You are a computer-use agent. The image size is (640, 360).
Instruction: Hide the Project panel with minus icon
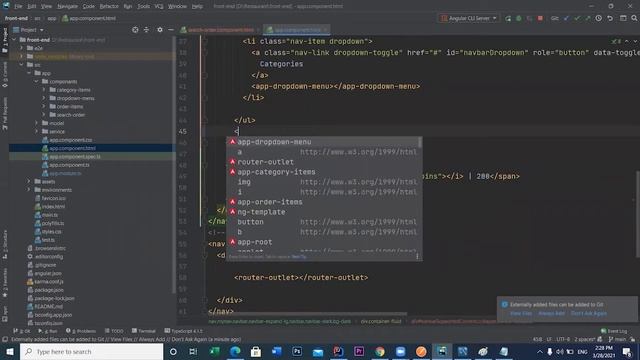(171, 30)
